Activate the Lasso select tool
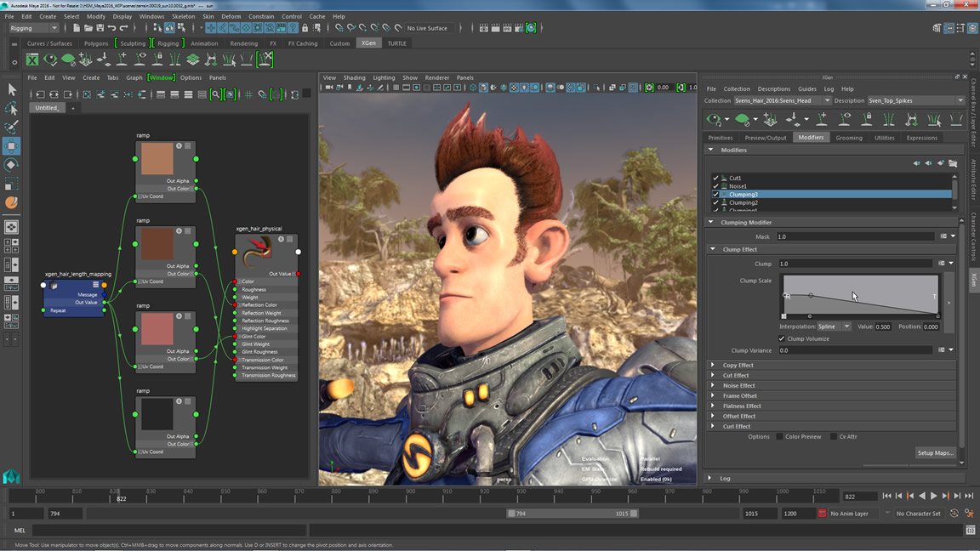Screen dimensions: 980x551 11,109
